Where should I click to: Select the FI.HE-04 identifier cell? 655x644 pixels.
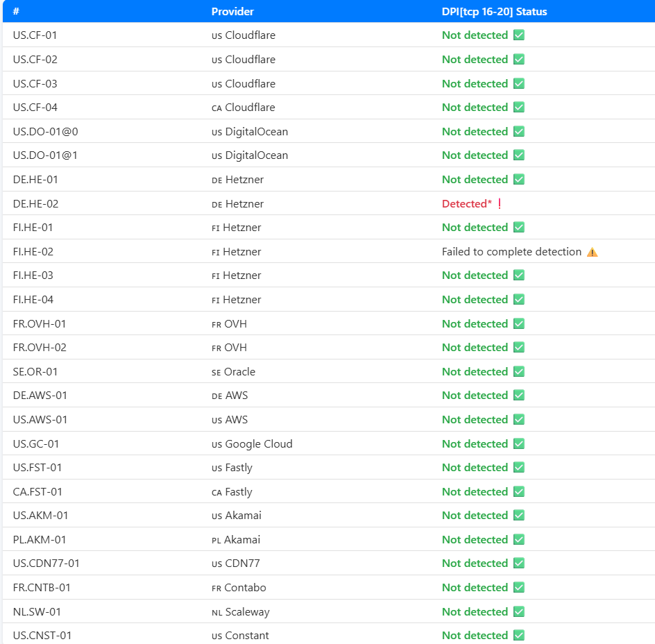point(33,300)
